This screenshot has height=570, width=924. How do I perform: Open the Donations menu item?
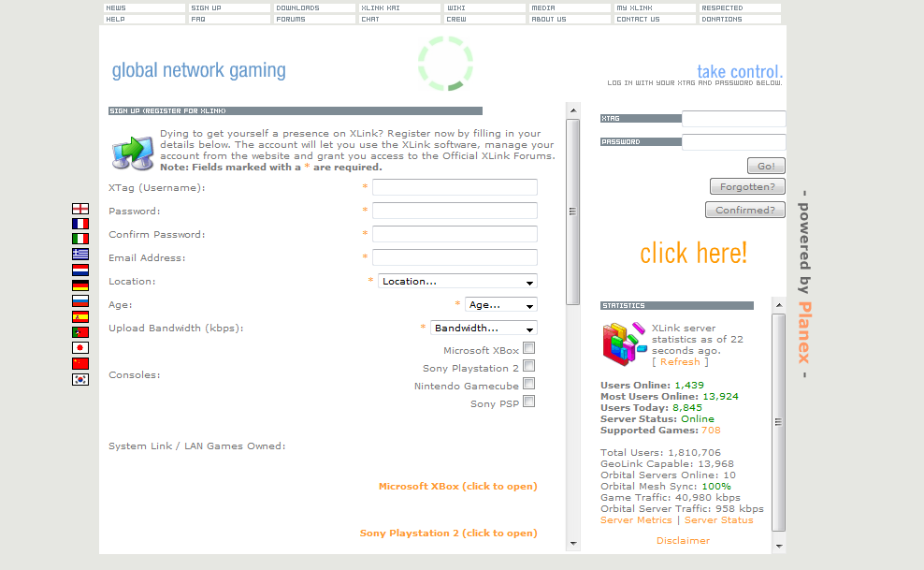click(x=740, y=20)
